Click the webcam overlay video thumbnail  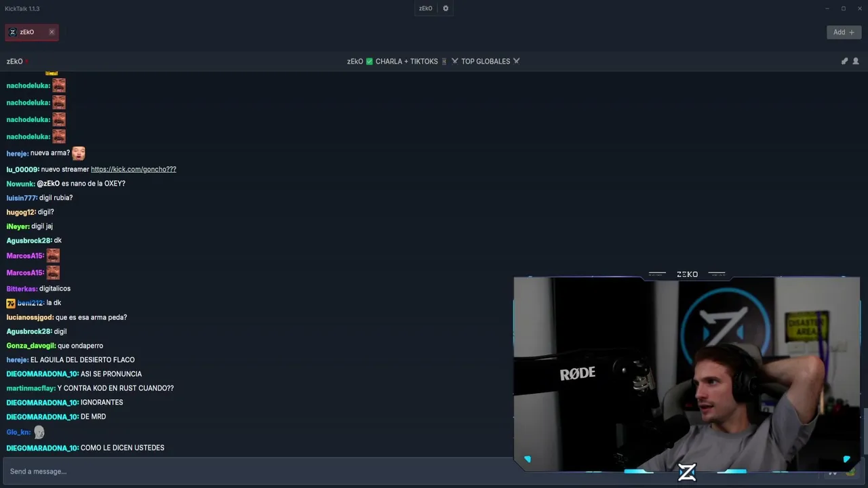(x=686, y=373)
